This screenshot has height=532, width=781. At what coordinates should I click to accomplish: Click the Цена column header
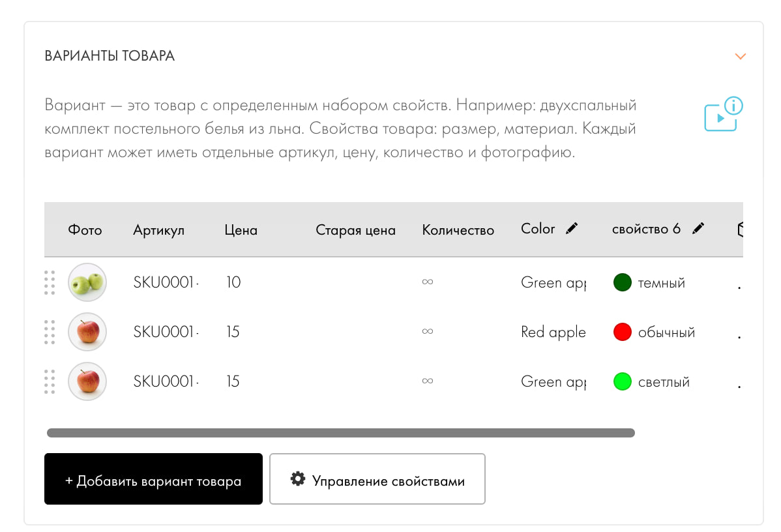[x=241, y=230]
